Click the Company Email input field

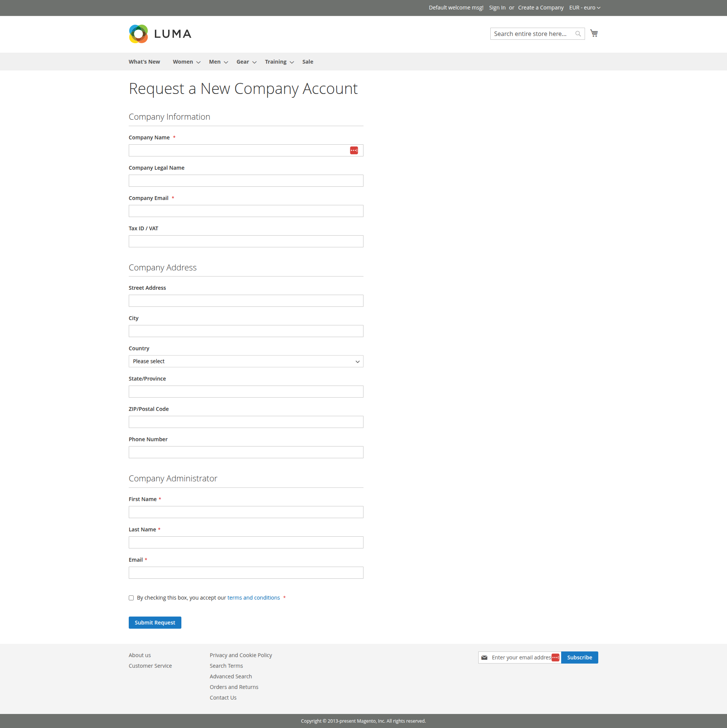[x=246, y=211]
